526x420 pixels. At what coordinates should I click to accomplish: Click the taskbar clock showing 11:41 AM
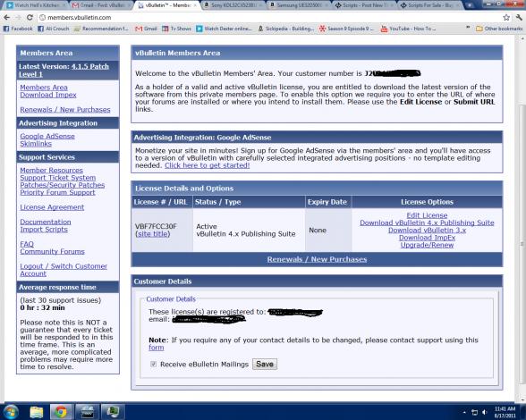(505, 412)
